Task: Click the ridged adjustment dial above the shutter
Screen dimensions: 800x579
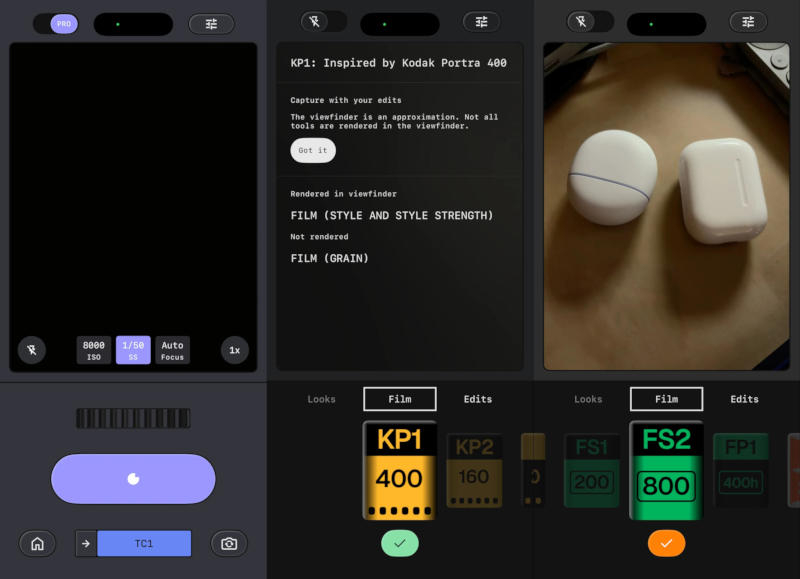Action: tap(133, 418)
